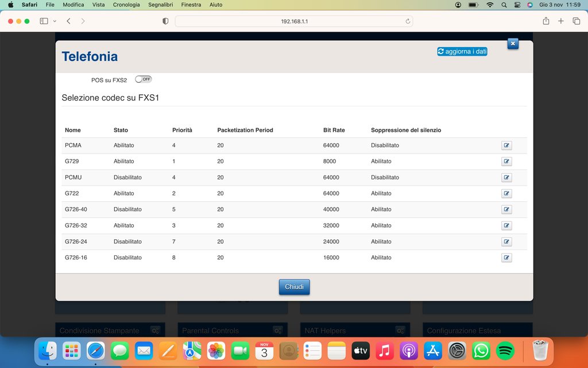Open Podcasts from the Dock
588x368 pixels.
409,351
